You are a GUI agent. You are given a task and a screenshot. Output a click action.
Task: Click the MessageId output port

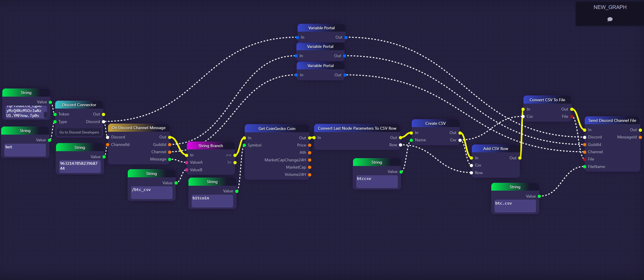[x=640, y=137]
